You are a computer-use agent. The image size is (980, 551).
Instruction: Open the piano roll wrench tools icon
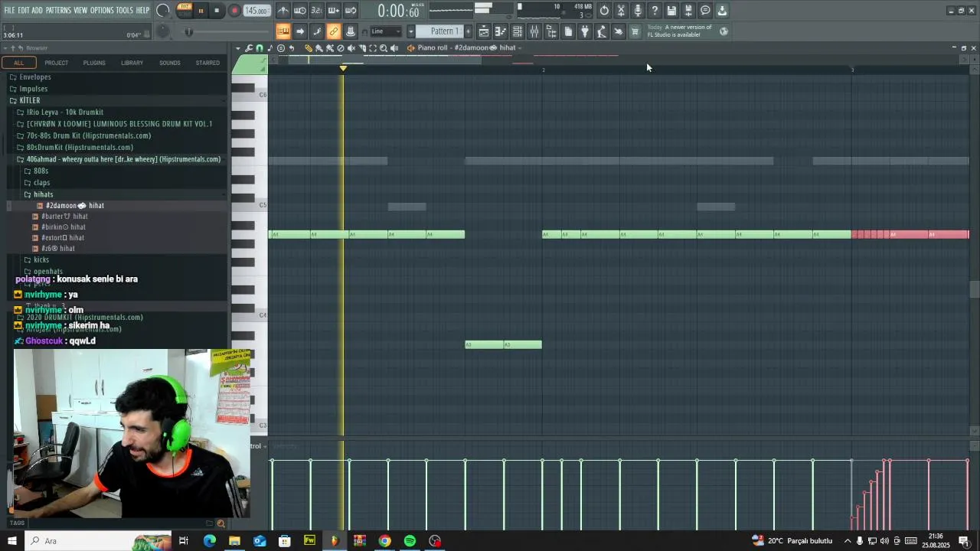249,48
